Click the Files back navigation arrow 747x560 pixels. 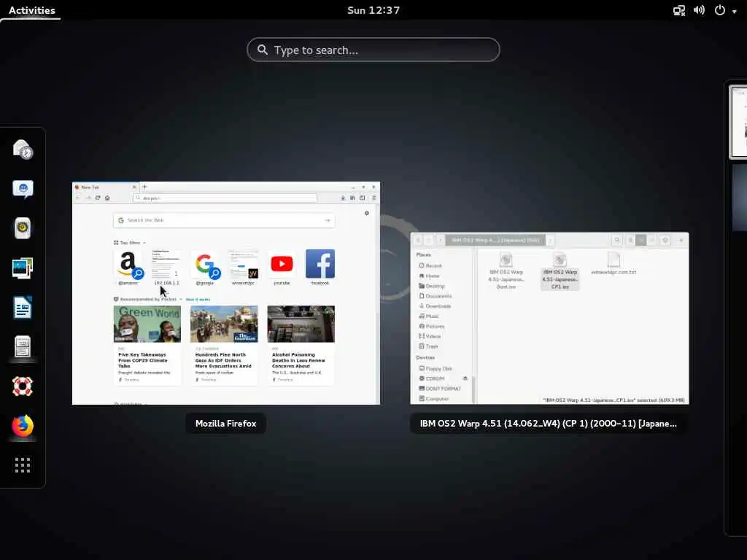point(418,240)
